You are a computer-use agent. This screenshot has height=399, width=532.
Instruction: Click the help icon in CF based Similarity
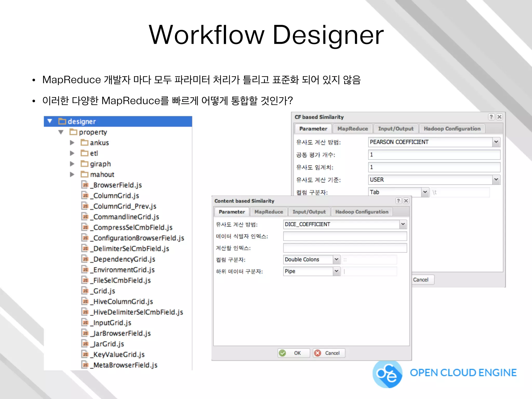tap(491, 117)
